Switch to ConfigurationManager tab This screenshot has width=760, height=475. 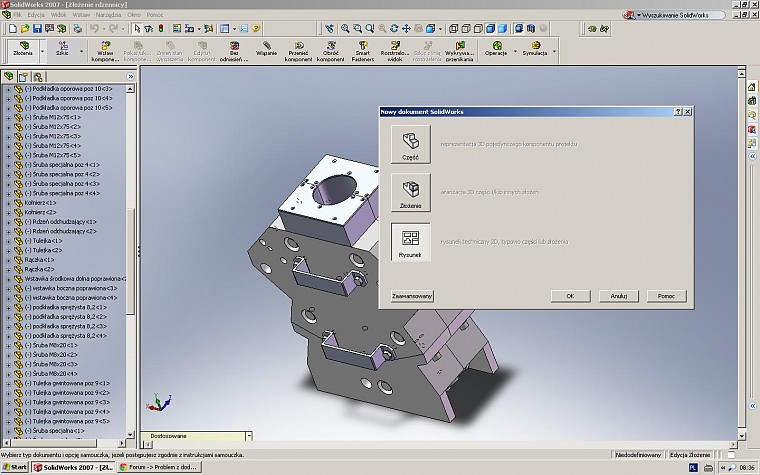38,77
